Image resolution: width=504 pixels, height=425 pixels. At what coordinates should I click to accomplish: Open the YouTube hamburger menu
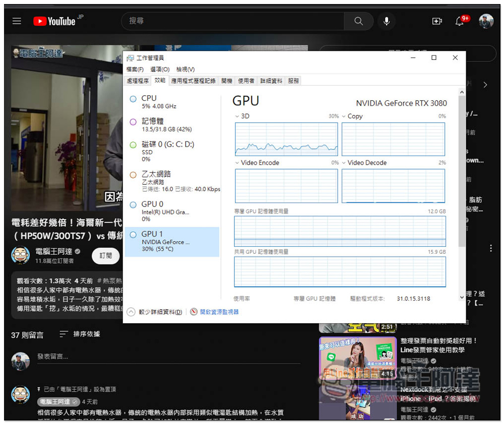pyautogui.click(x=17, y=21)
